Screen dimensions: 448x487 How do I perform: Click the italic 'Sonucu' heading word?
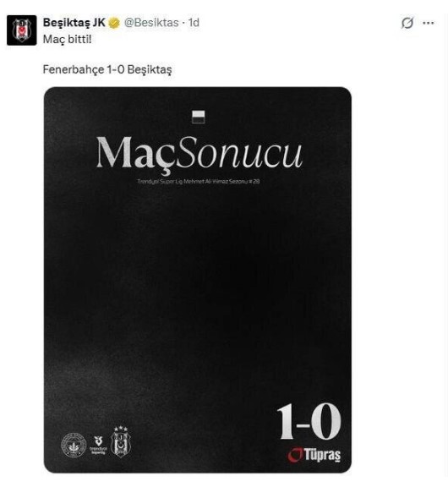pos(240,153)
